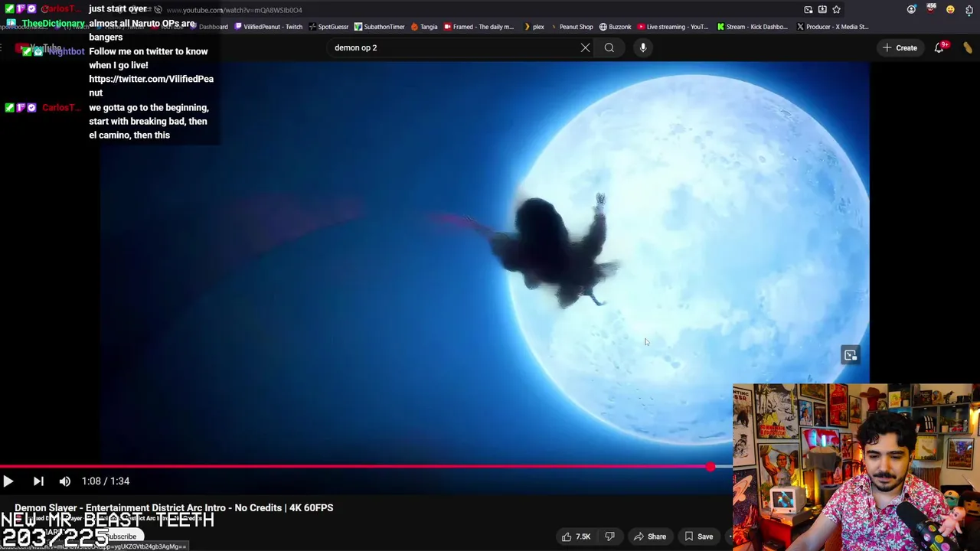
Task: Dislike the video with thumbs down
Action: 610,536
